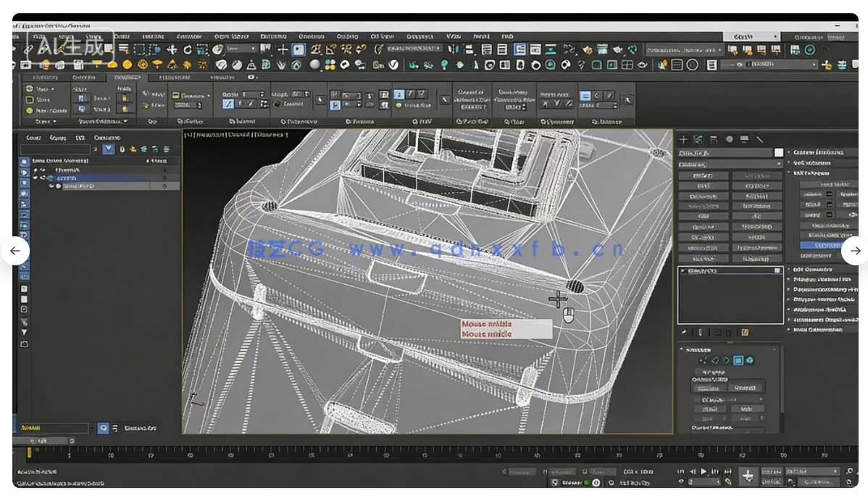Click the object color swatch beside name field

779,153
